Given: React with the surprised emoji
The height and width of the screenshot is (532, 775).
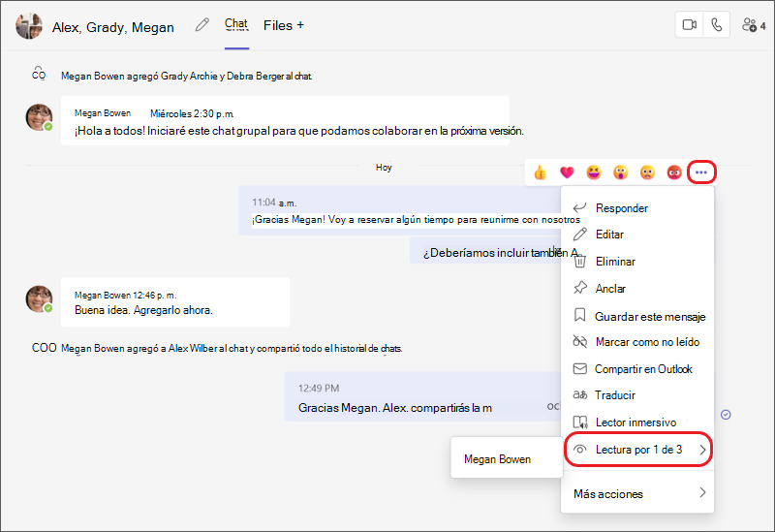Looking at the screenshot, I should click(x=620, y=172).
